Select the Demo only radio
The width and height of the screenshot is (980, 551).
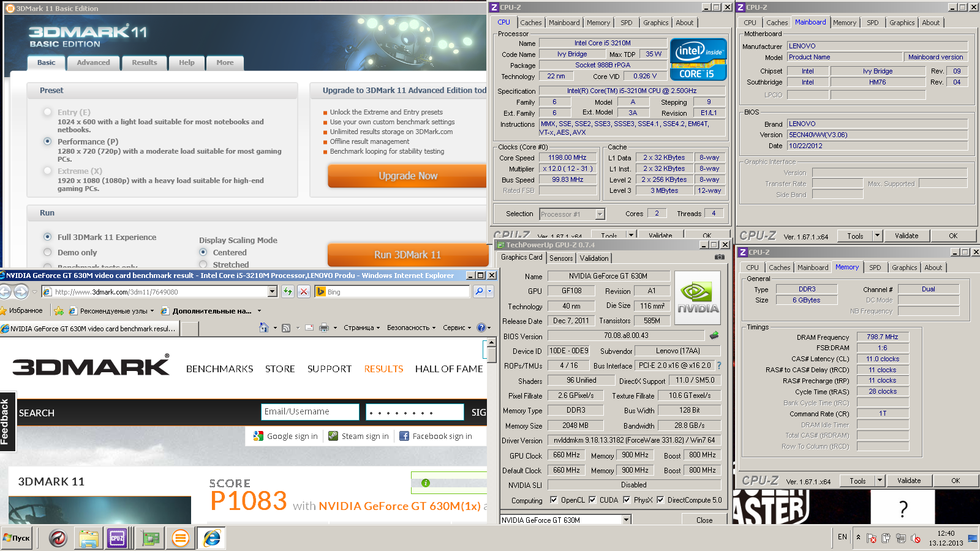[x=47, y=252]
